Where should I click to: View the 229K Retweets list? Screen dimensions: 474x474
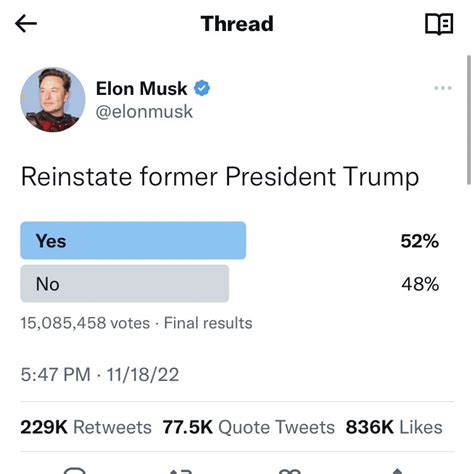tap(86, 427)
